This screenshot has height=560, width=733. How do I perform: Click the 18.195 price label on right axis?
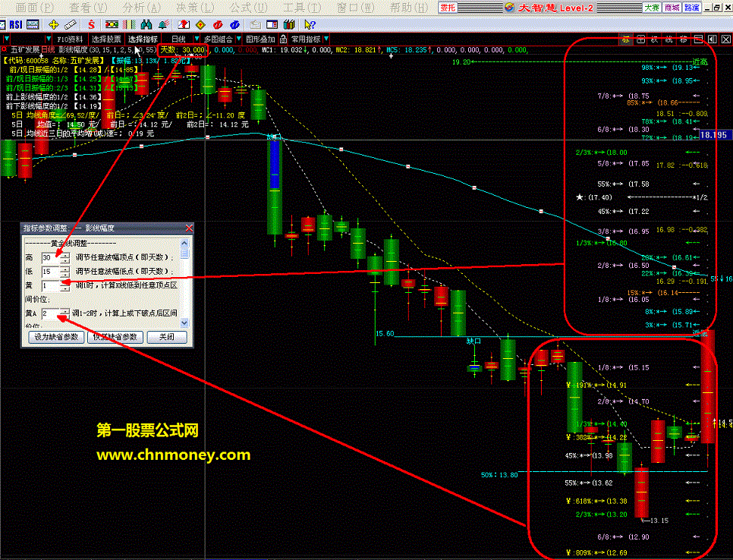[713, 135]
